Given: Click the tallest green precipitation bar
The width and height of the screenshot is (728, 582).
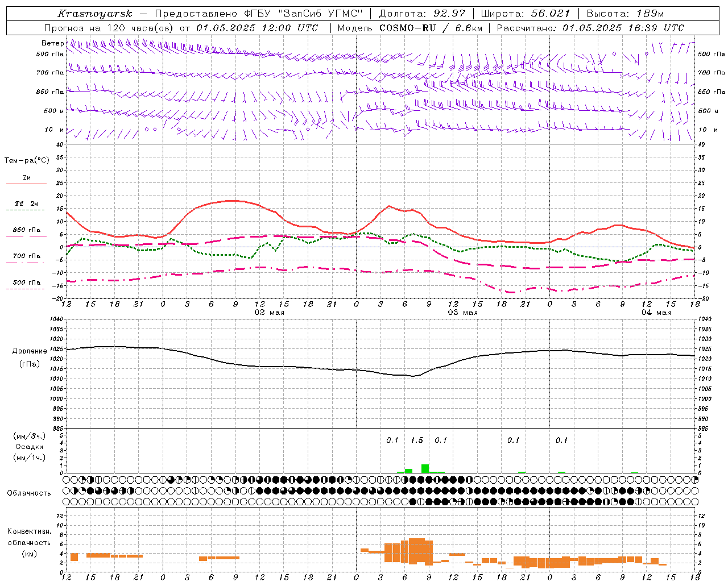Looking at the screenshot, I should coord(425,468).
